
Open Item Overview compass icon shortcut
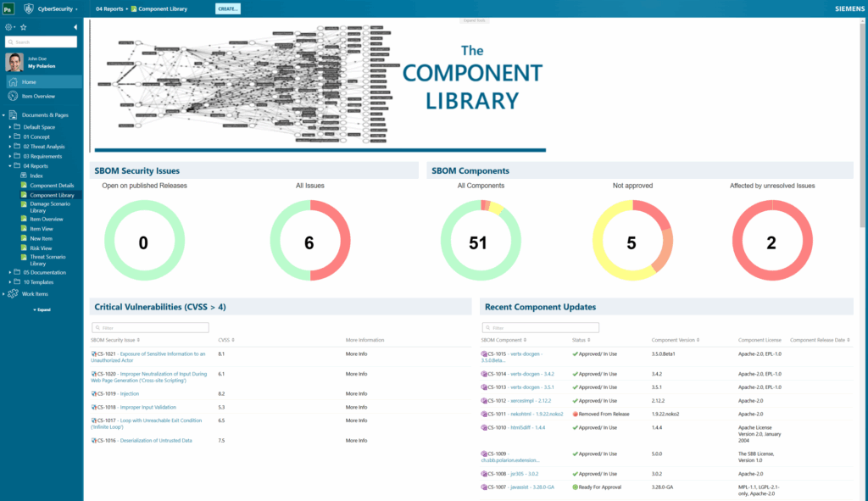[x=13, y=96]
